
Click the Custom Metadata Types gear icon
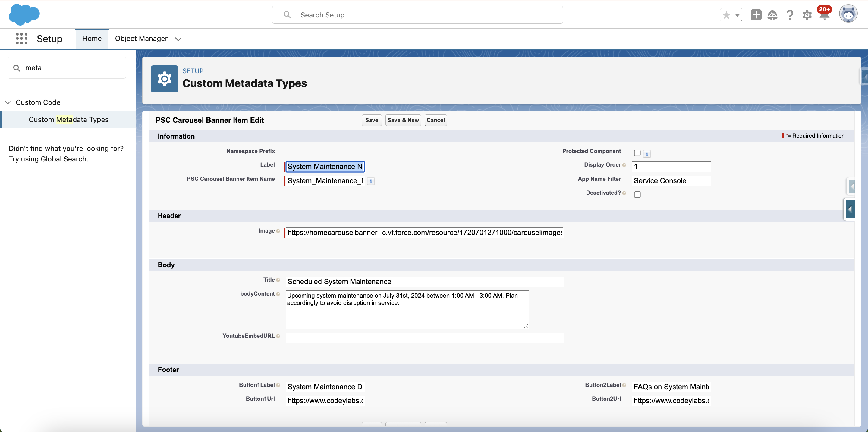click(x=164, y=79)
